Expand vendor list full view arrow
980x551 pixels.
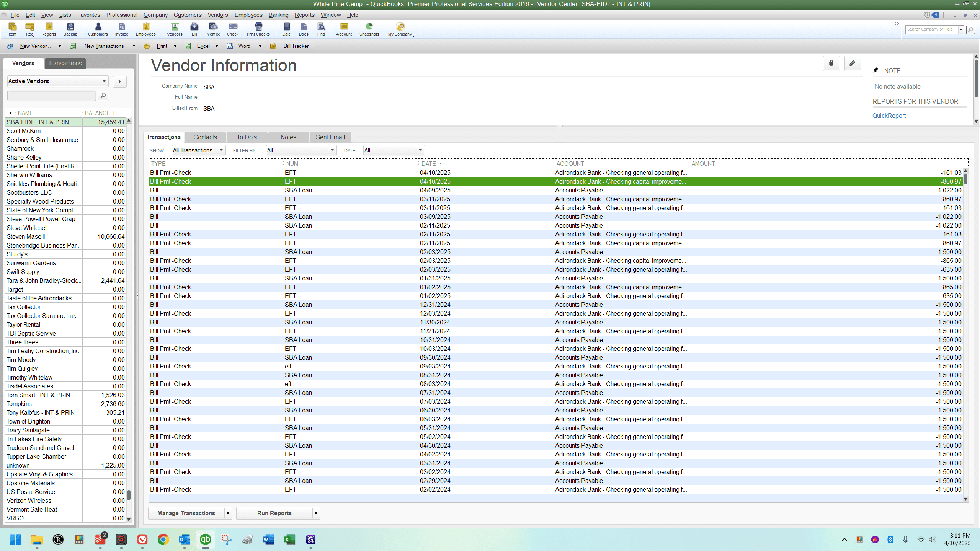(x=119, y=82)
